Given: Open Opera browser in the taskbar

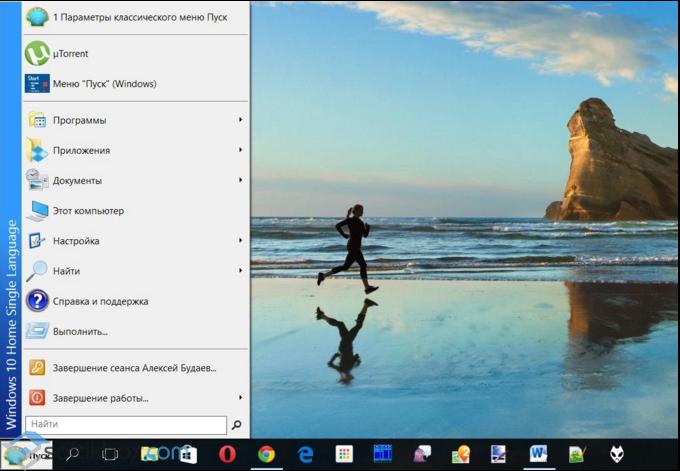Looking at the screenshot, I should click(228, 454).
